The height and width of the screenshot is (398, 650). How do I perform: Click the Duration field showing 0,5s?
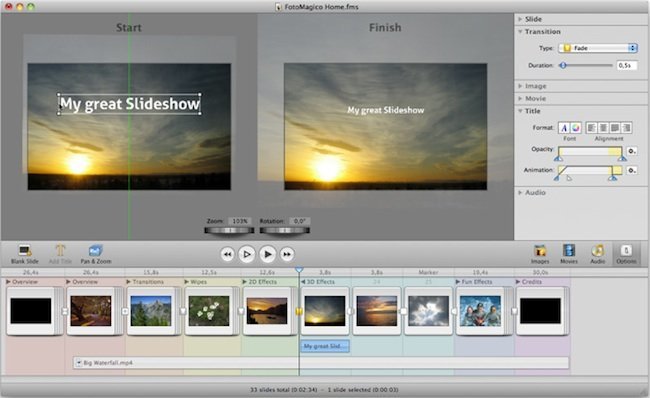626,66
